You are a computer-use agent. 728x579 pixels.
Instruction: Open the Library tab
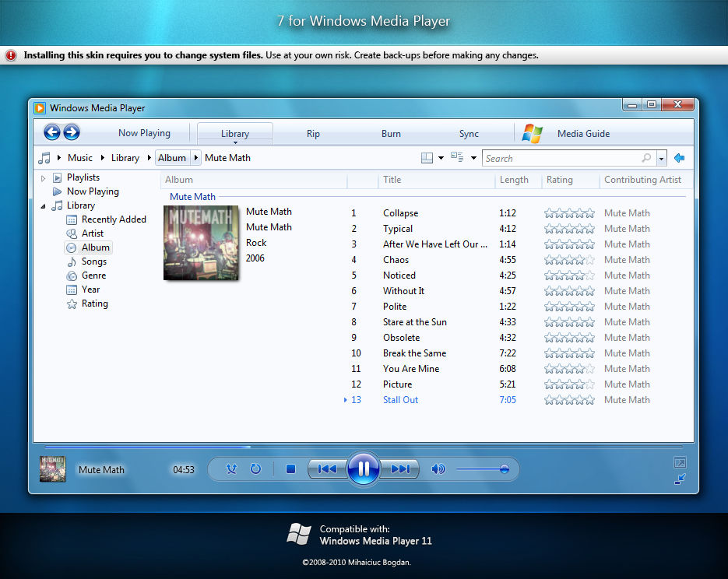235,134
